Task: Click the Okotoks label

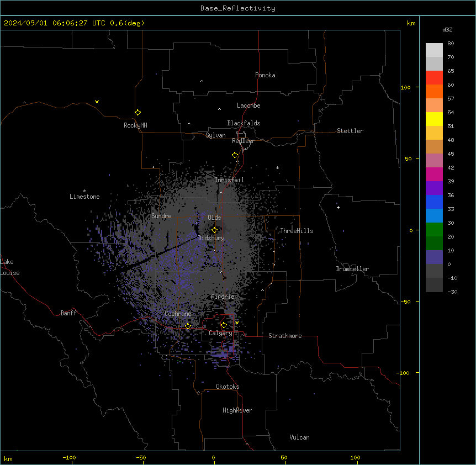Action: 228,387
